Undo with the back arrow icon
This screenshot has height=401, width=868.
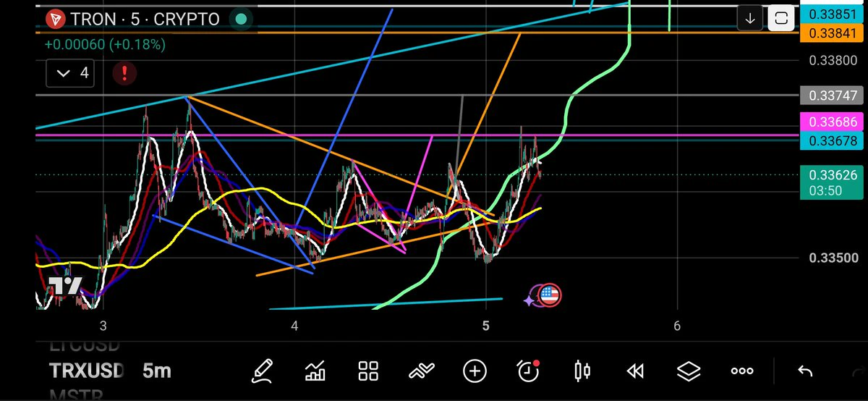pos(804,371)
